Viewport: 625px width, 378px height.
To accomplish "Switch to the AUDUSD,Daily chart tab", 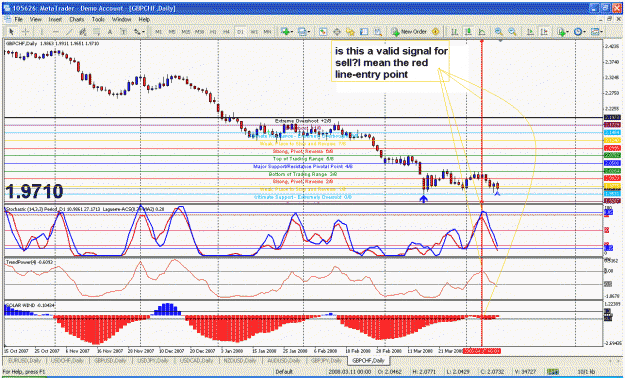I will pos(285,360).
